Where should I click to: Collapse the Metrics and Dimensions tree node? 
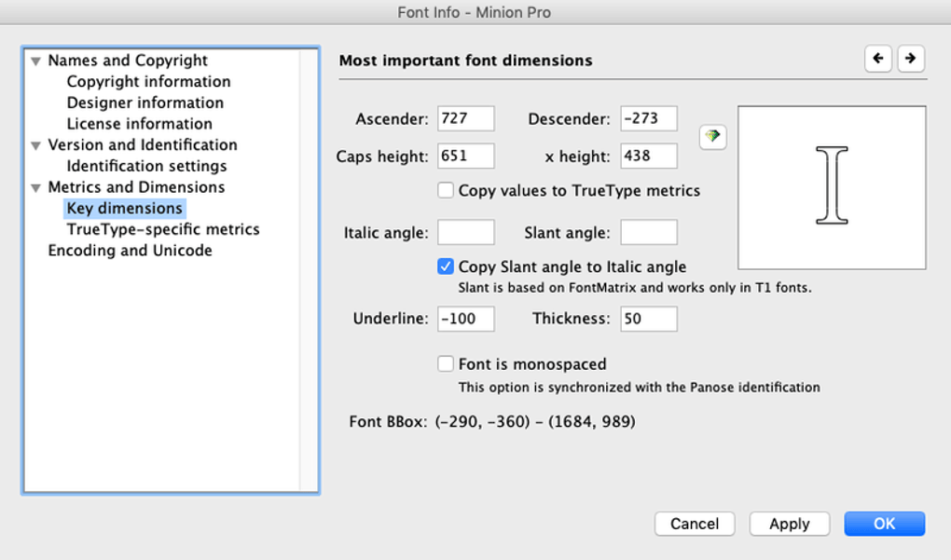click(35, 188)
